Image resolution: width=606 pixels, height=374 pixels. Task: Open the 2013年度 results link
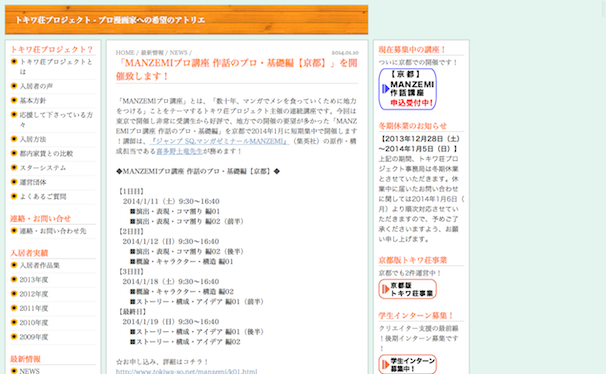(34, 279)
